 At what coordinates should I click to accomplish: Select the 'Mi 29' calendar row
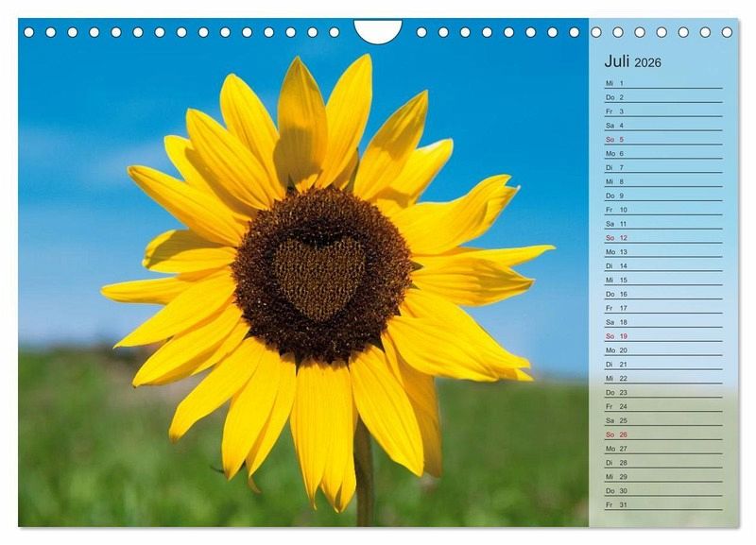point(663,477)
